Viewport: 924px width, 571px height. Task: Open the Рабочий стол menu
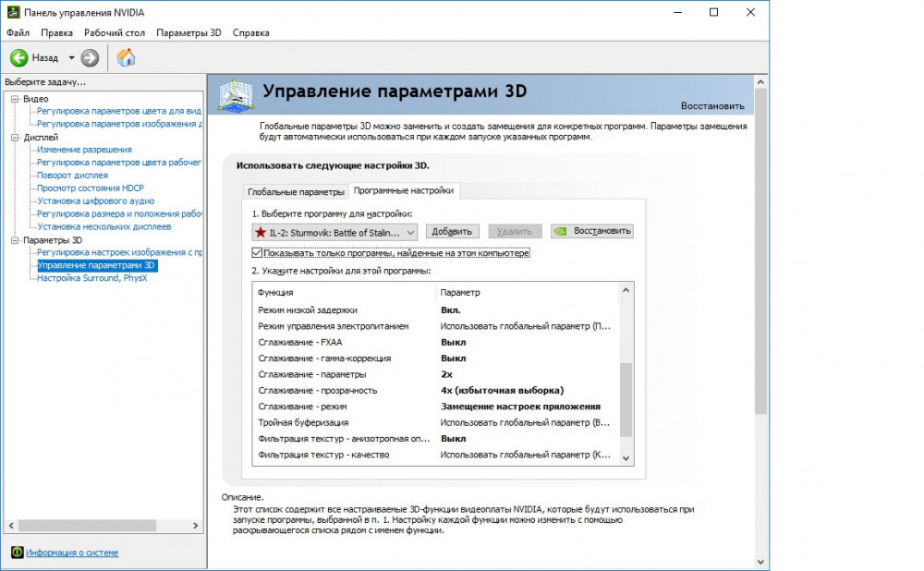pyautogui.click(x=115, y=33)
